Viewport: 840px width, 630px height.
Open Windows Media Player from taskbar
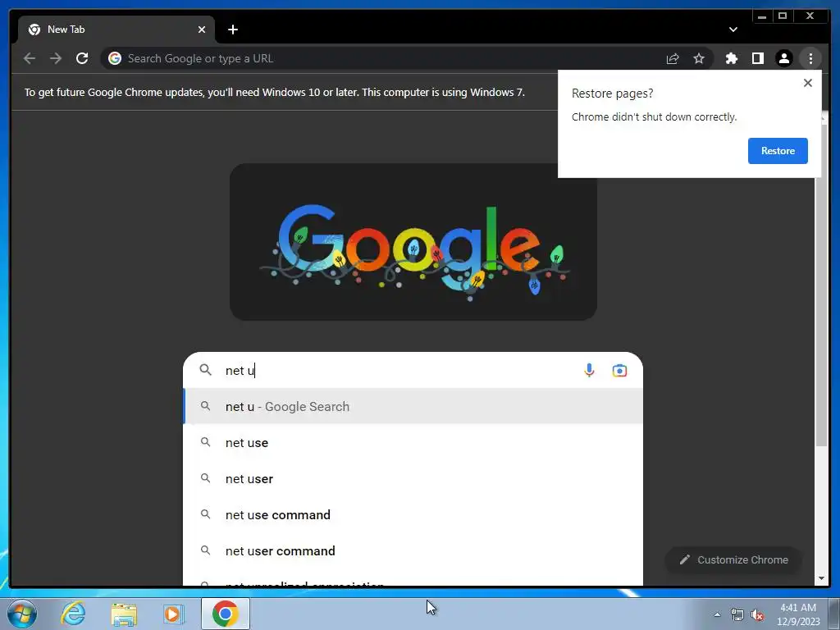click(x=173, y=614)
